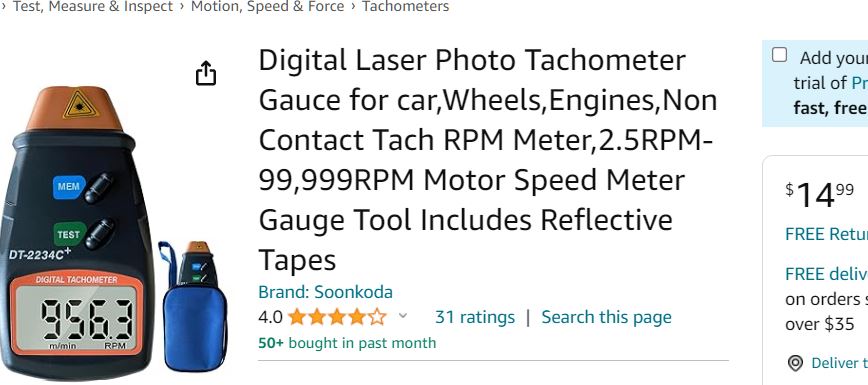Click the Digital Laser Photo Tachometer title
Image resolution: width=868 pixels, height=385 pixels.
coord(488,160)
